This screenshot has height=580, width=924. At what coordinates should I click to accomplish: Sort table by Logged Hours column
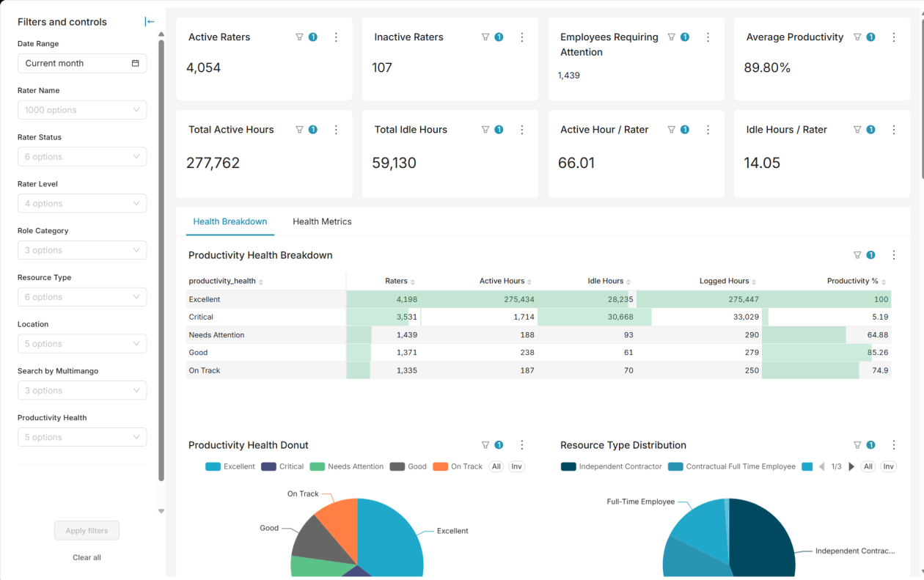(x=727, y=282)
